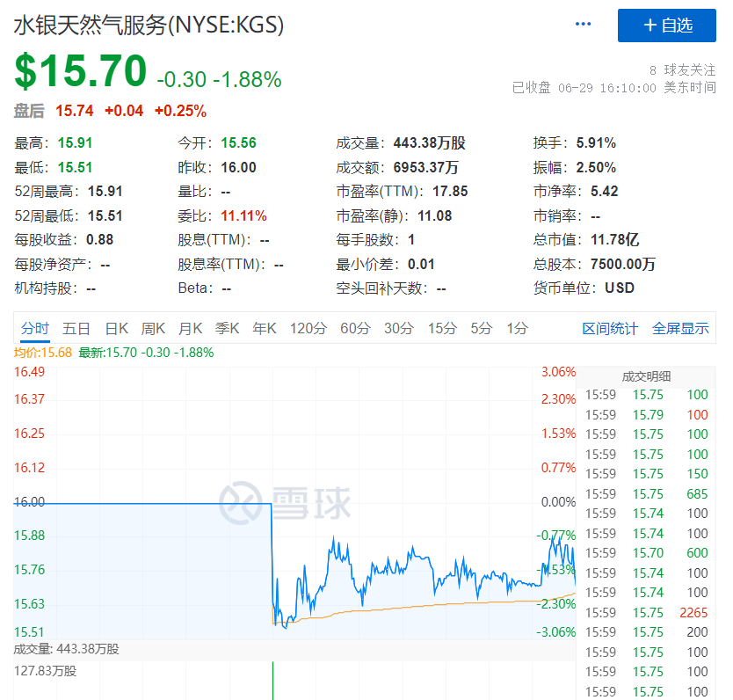This screenshot has width=733, height=700.
Task: Open the 季K quarterly chart tab
Action: 227,327
